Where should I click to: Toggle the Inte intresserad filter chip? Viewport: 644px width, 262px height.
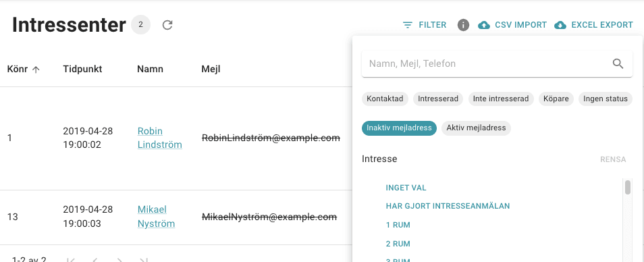click(x=501, y=99)
